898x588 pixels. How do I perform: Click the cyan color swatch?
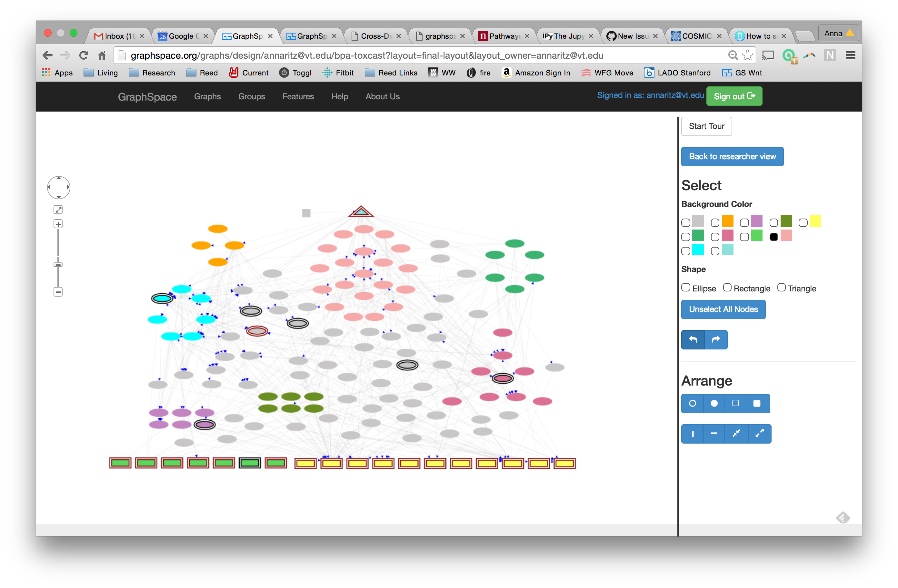click(x=698, y=250)
